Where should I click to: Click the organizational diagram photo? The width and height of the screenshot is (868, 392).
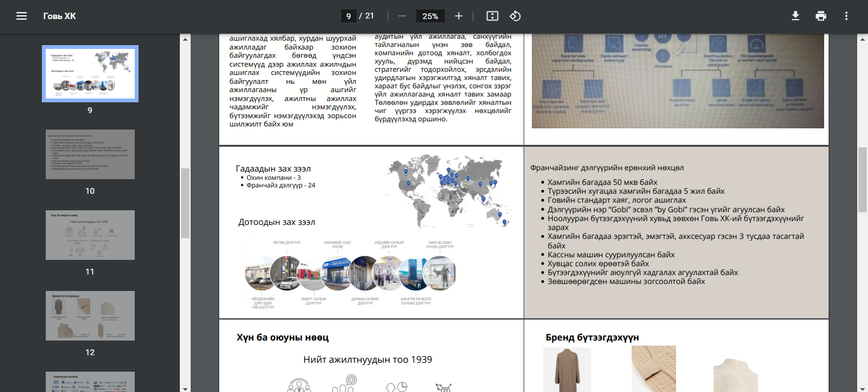coord(678,81)
